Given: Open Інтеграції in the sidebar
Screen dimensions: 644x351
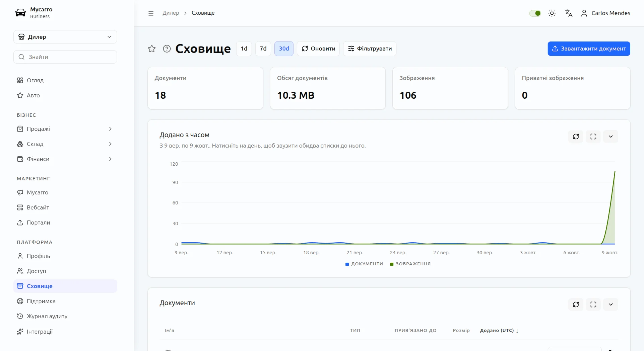Looking at the screenshot, I should click(x=65, y=332).
